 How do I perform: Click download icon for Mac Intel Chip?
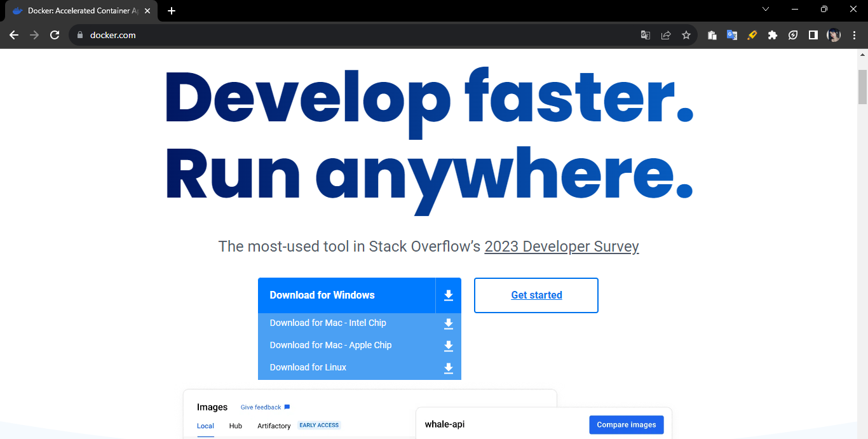click(449, 324)
